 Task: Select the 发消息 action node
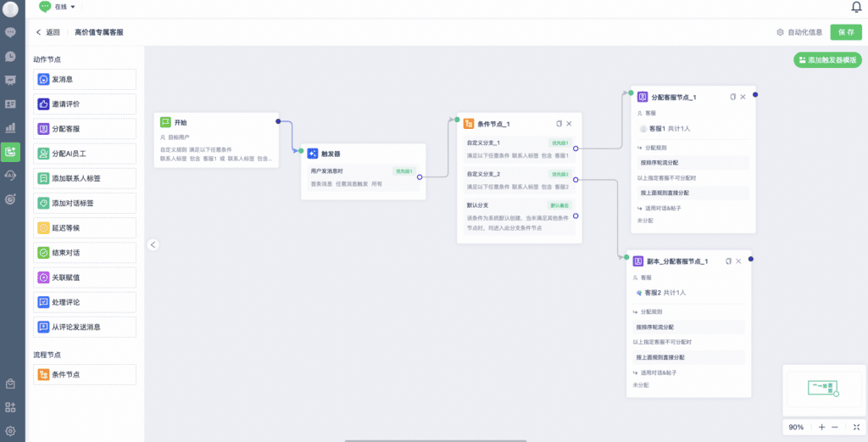tap(85, 80)
